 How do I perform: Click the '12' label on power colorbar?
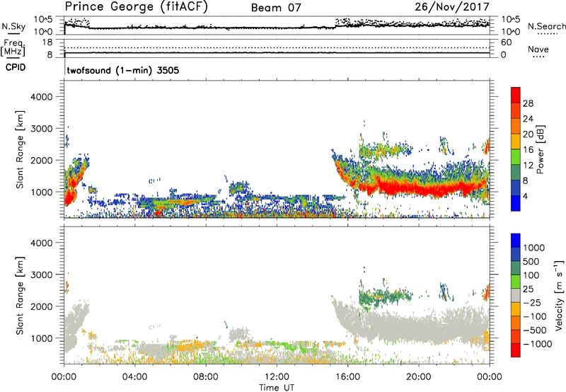[528, 166]
